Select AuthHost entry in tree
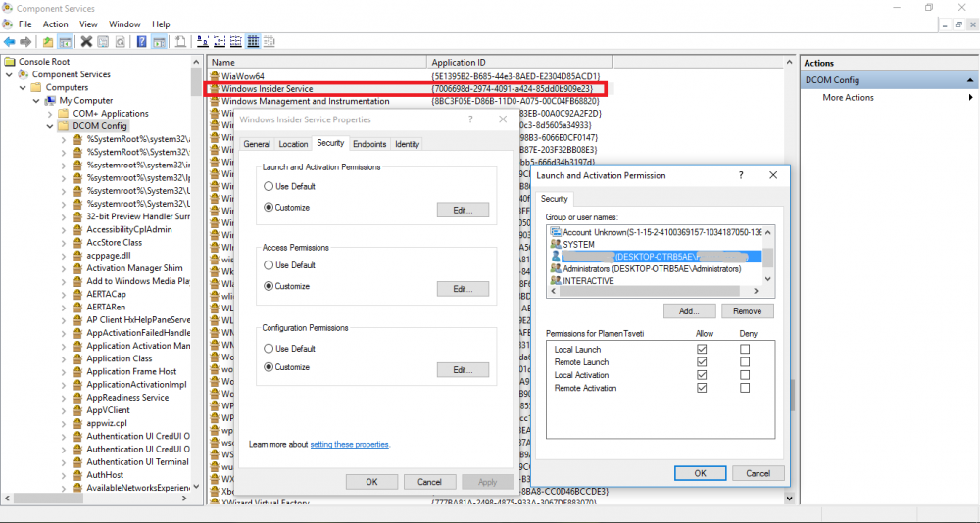 (105, 475)
